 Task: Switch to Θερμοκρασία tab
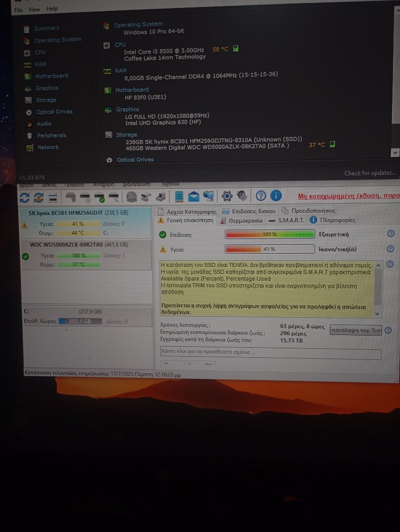tap(242, 221)
